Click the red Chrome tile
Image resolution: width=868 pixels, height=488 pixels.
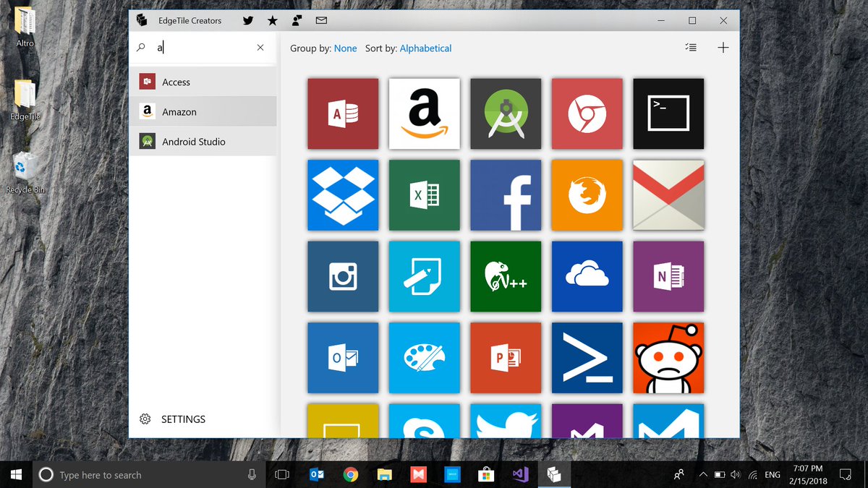pyautogui.click(x=587, y=114)
